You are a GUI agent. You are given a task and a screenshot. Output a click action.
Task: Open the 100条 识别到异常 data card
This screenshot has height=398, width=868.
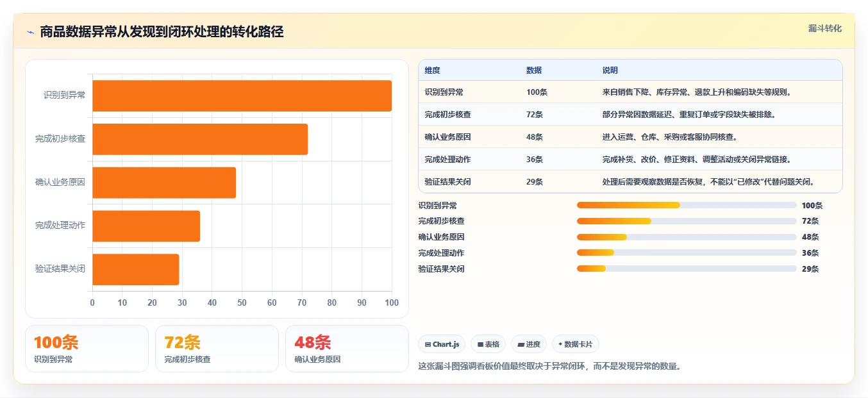[87, 349]
